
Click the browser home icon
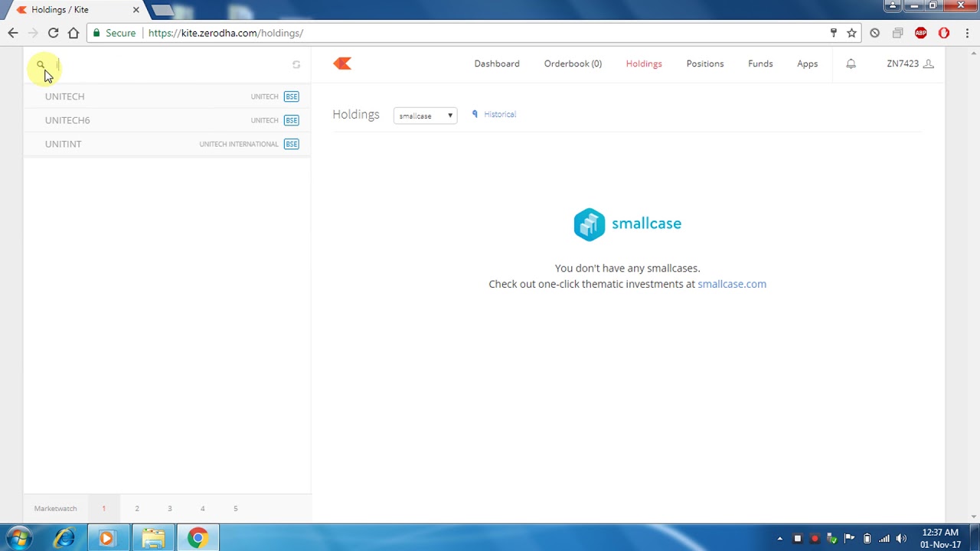73,33
